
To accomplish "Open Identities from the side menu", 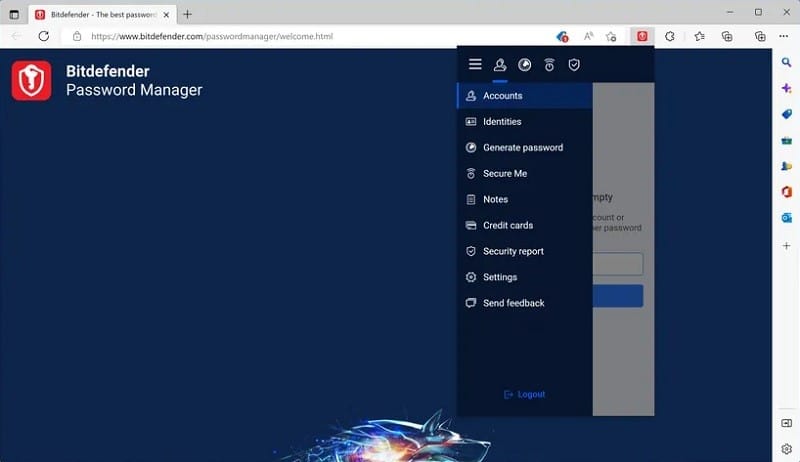I will (525, 122).
